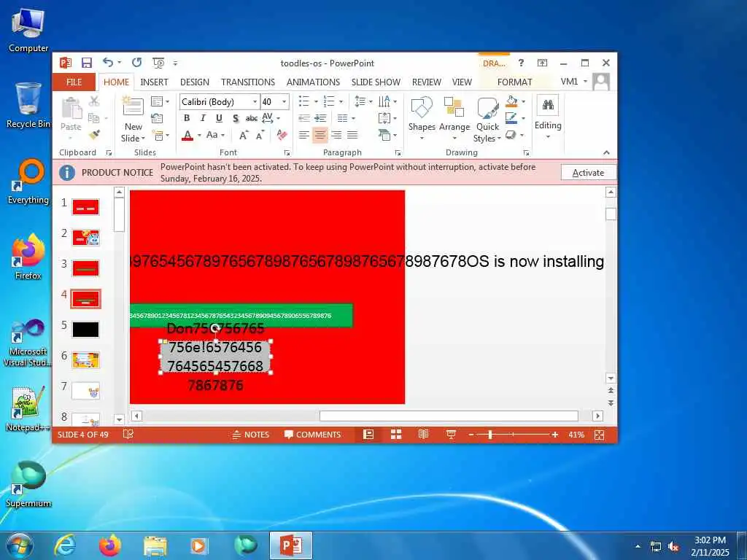747x560 pixels.
Task: Justify the paragraph text
Action: click(x=352, y=135)
